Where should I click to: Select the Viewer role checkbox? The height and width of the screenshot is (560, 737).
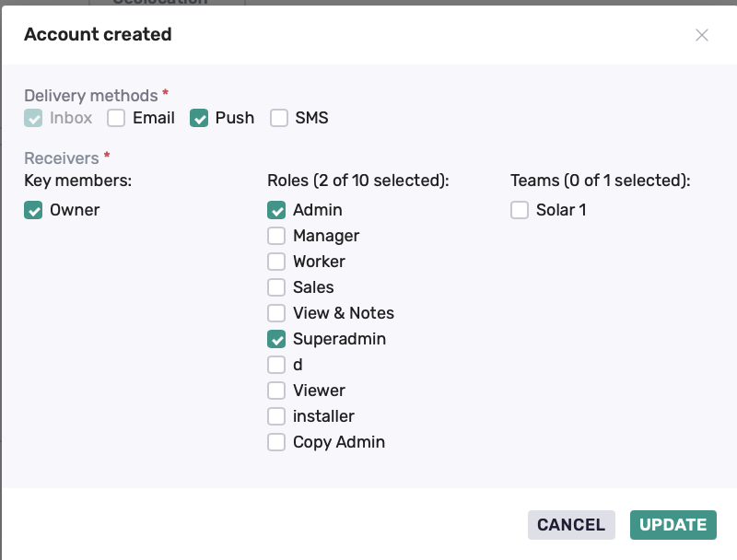(x=276, y=391)
